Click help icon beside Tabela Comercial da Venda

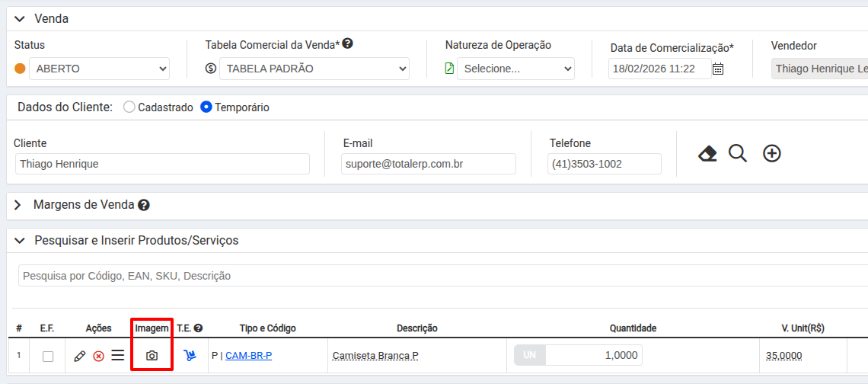pyautogui.click(x=347, y=44)
